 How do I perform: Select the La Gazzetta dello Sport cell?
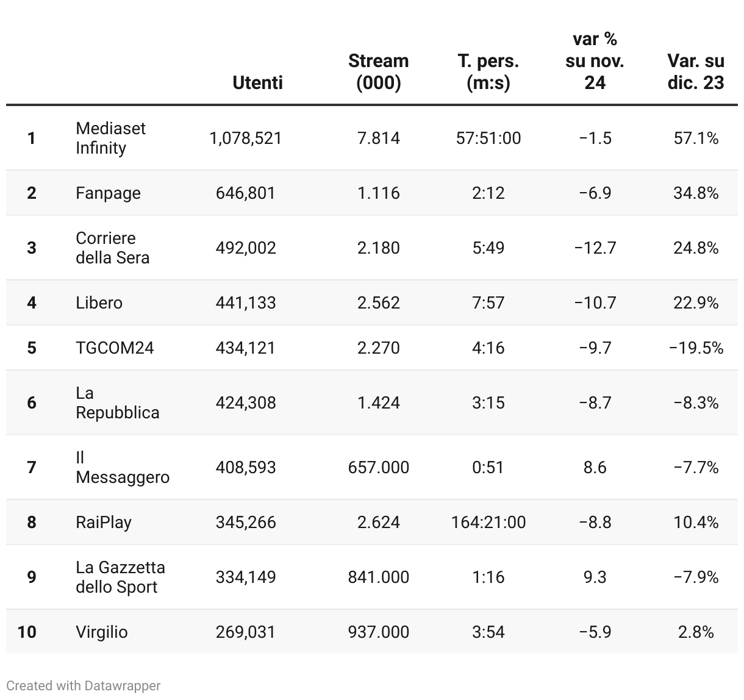pyautogui.click(x=120, y=577)
